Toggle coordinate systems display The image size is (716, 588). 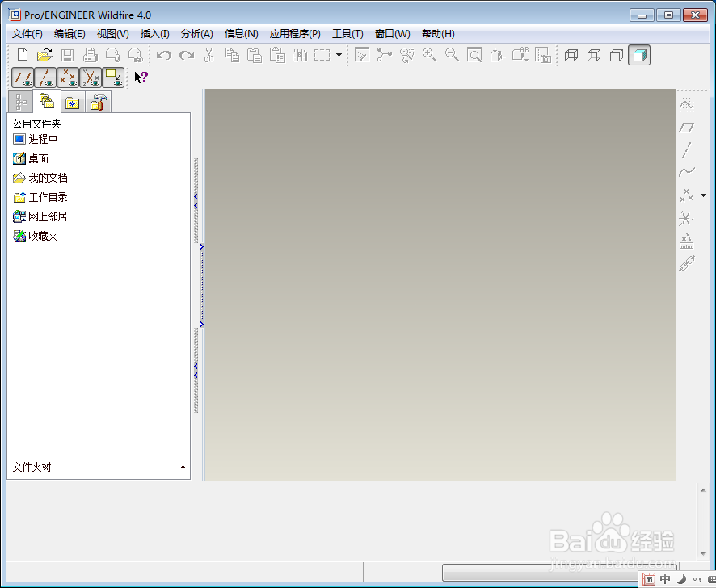91,78
